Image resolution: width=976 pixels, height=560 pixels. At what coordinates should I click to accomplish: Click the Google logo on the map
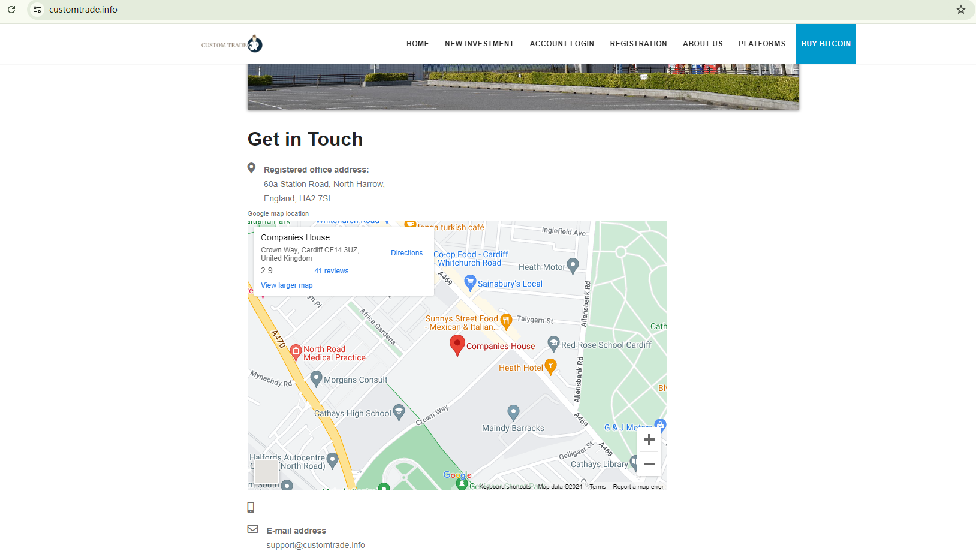click(x=457, y=475)
